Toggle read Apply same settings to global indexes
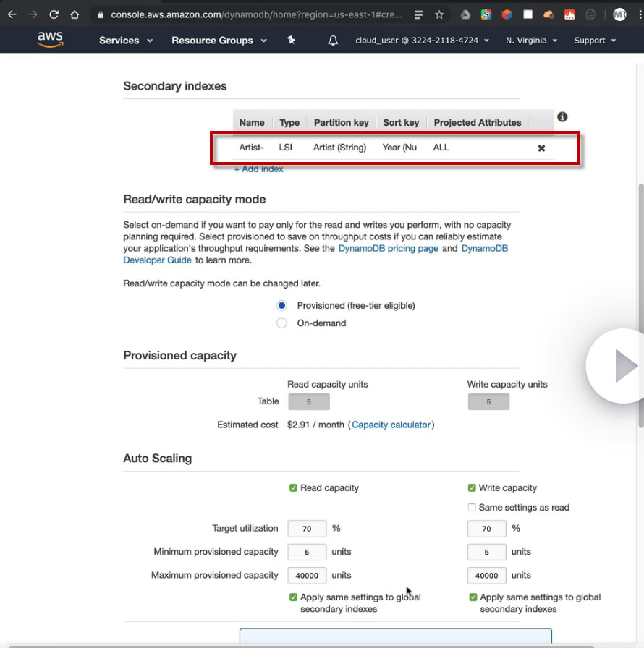The image size is (644, 648). click(294, 597)
